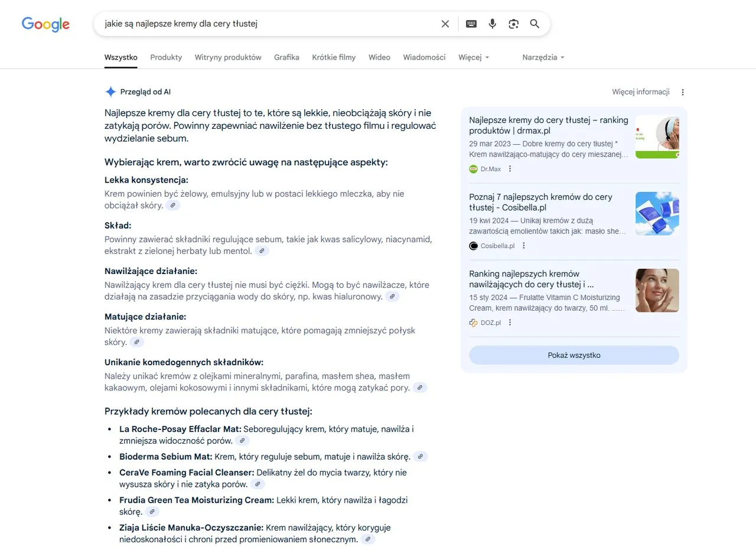Screen dimensions: 756x547
Task: Expand the Narzędzia tools dropdown
Action: click(543, 57)
